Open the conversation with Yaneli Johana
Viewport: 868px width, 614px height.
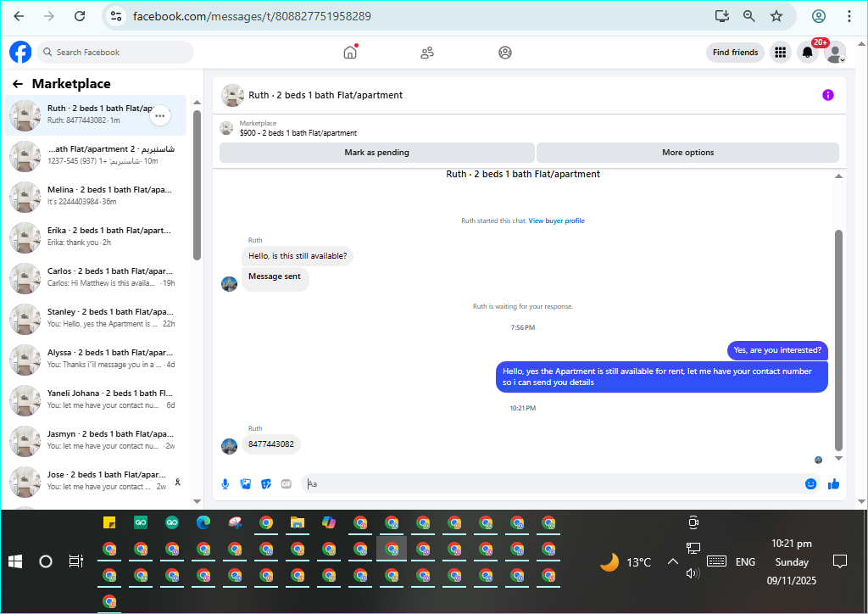coord(95,399)
